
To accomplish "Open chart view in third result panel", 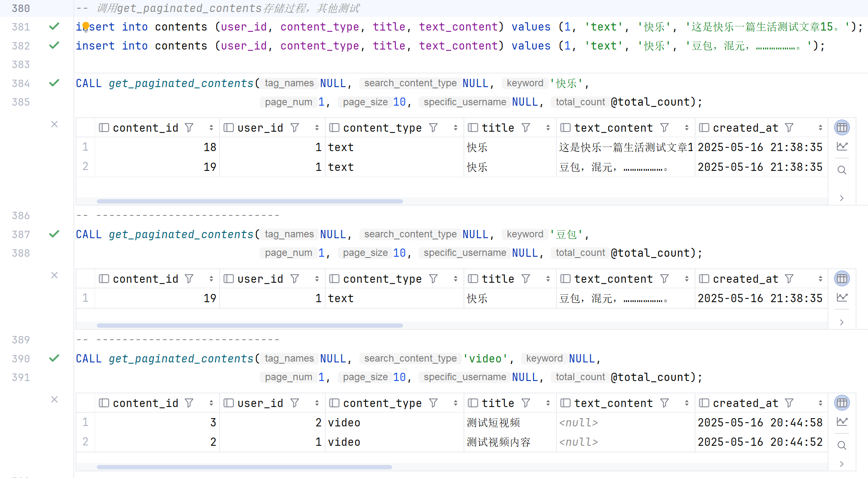I will (x=842, y=422).
